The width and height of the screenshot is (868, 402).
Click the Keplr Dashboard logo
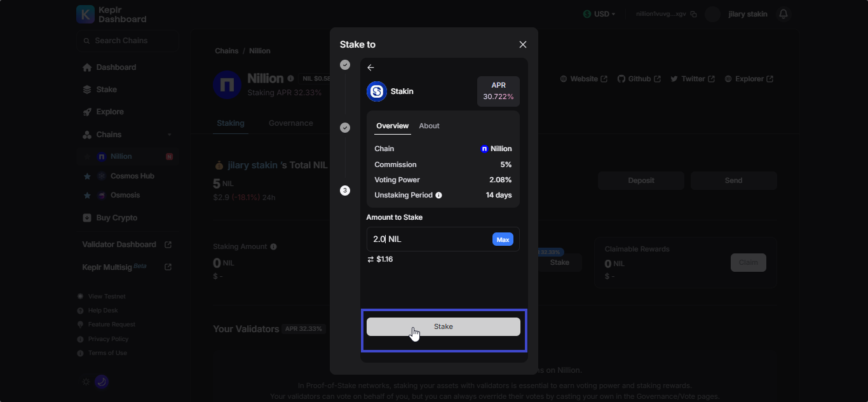(x=111, y=15)
